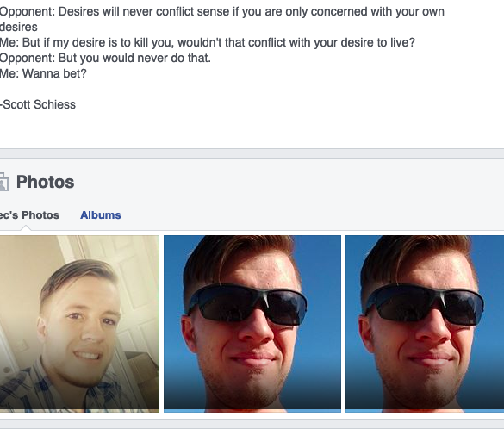Open the plaid shirt selfie photo
The height and width of the screenshot is (429, 504).
point(79,324)
